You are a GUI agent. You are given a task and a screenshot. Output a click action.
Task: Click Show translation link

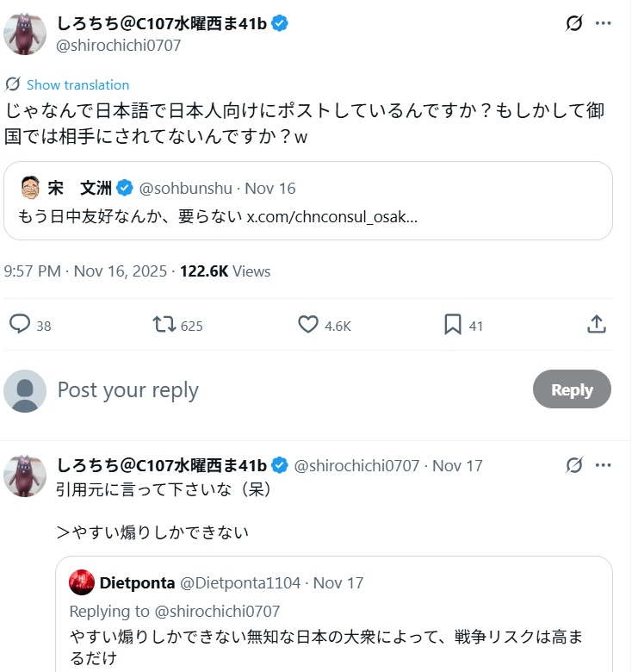coord(77,84)
